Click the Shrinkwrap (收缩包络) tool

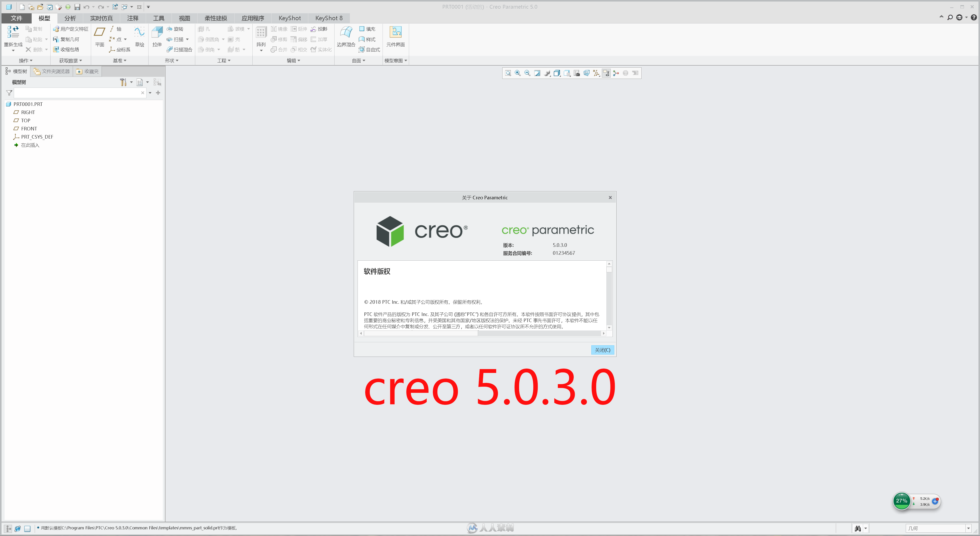click(66, 50)
